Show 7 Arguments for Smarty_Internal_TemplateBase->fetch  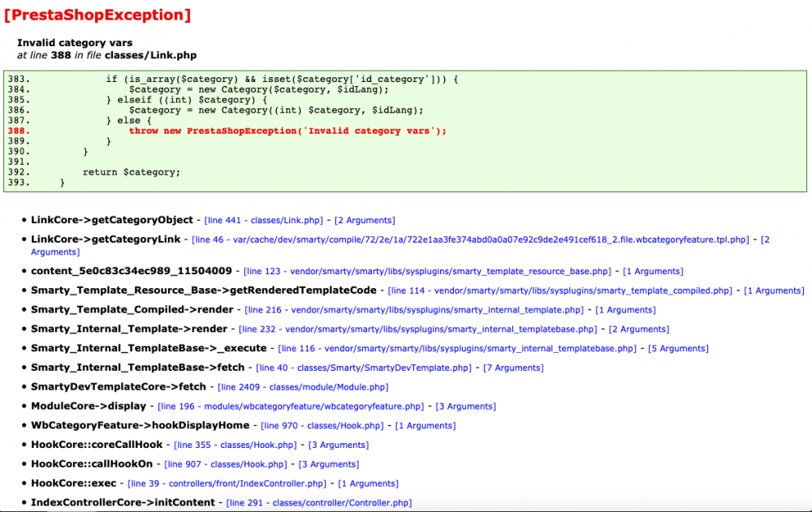coord(513,368)
